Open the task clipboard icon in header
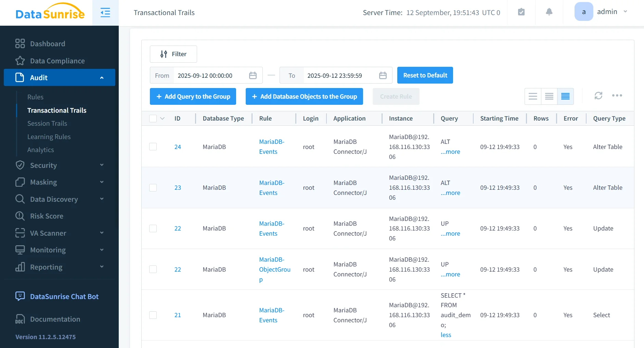 point(521,12)
